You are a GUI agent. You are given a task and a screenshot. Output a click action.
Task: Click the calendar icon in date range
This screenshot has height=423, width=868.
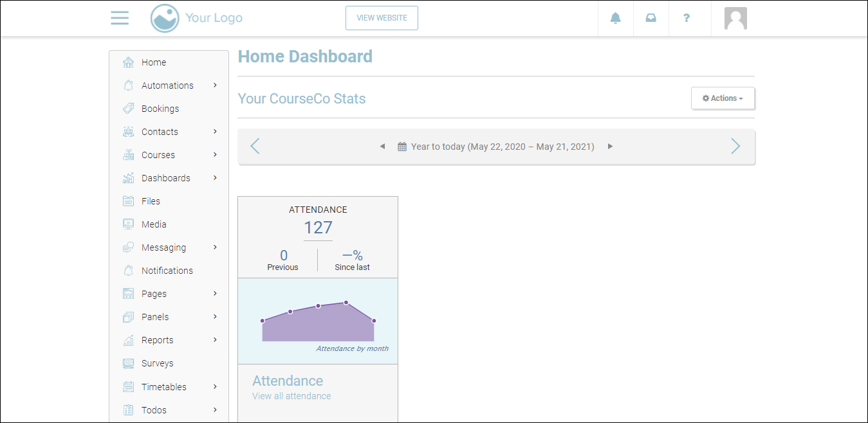[402, 147]
